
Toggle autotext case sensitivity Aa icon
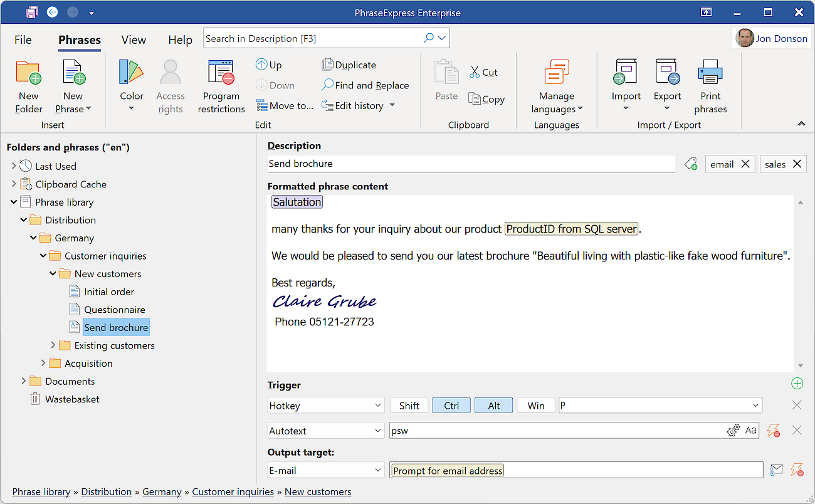tap(750, 431)
